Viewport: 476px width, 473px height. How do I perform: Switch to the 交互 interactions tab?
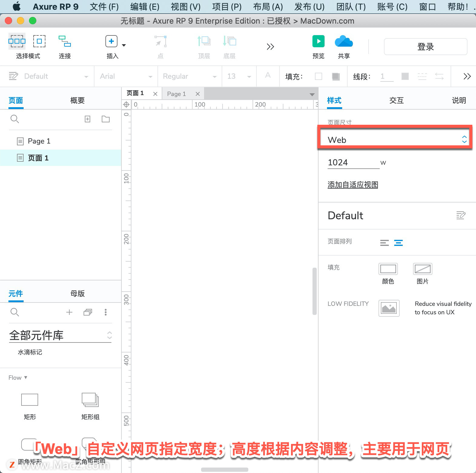click(396, 101)
